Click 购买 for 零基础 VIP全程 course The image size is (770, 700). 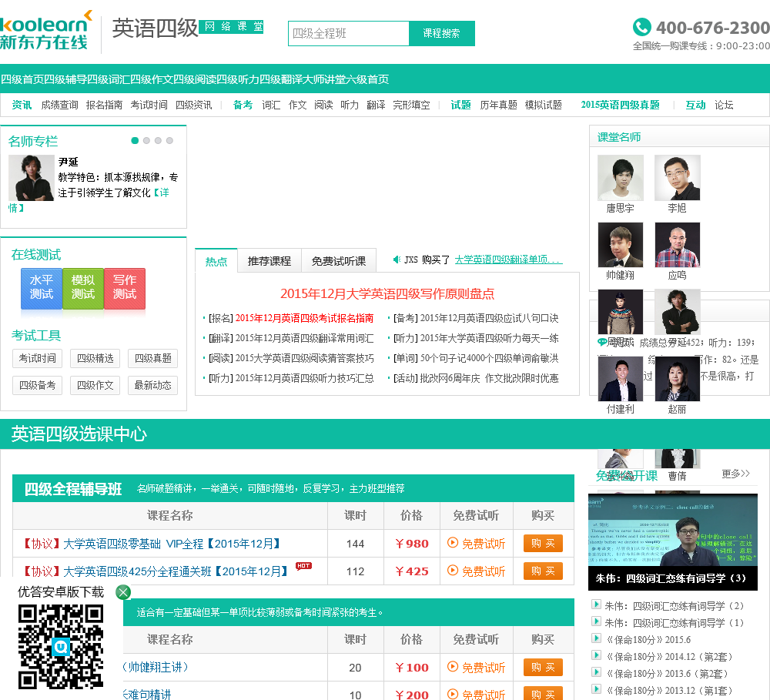click(x=543, y=544)
